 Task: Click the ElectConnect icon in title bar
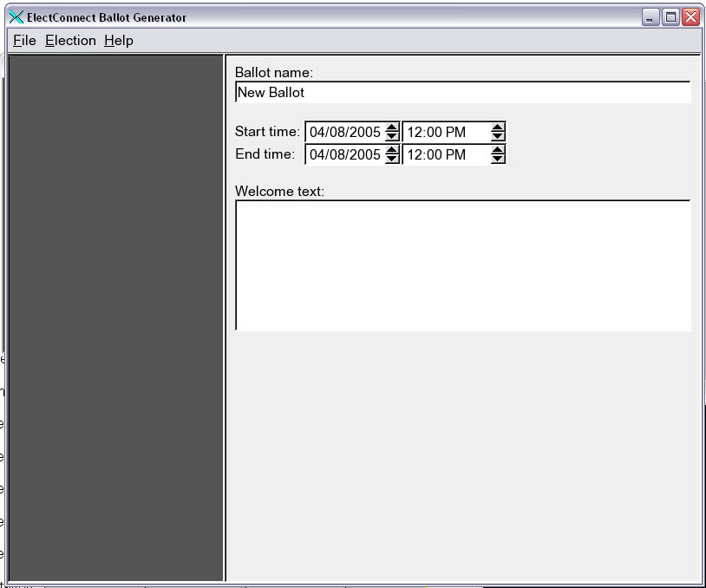16,17
